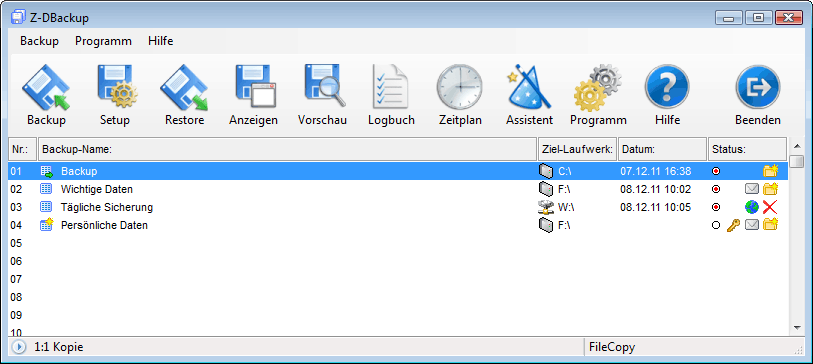Click drive icon in Persönliche Daten row
This screenshot has height=364, width=813.
[546, 225]
